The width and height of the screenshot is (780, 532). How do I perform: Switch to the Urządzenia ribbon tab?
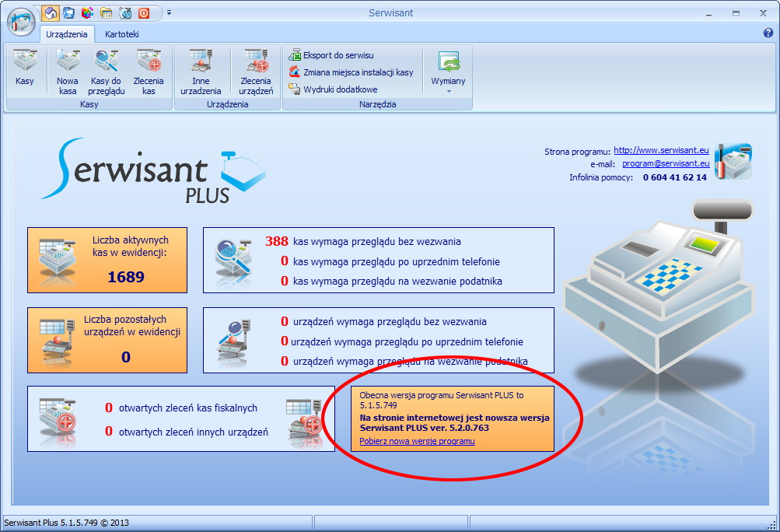click(67, 34)
